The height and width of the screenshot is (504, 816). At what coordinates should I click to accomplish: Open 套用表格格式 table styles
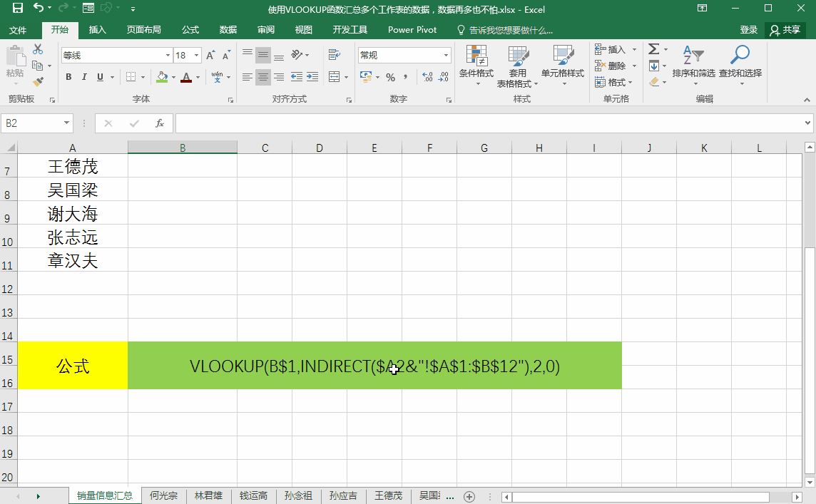[517, 66]
